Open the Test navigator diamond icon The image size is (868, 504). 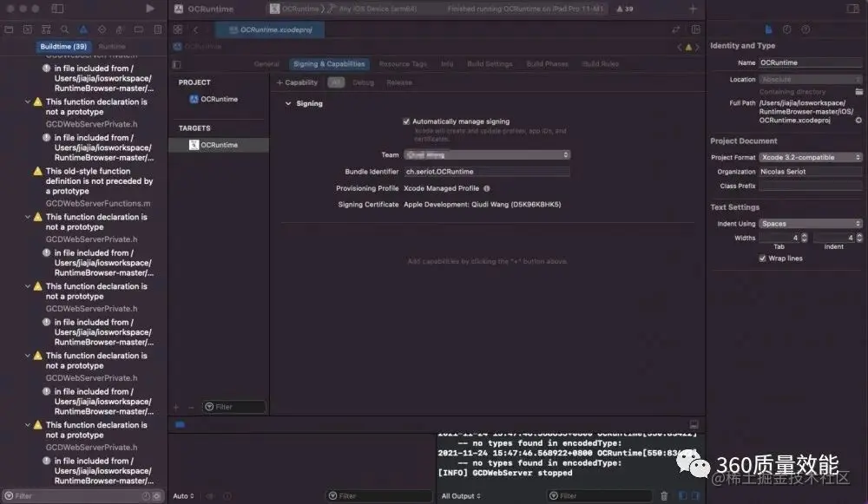102,29
